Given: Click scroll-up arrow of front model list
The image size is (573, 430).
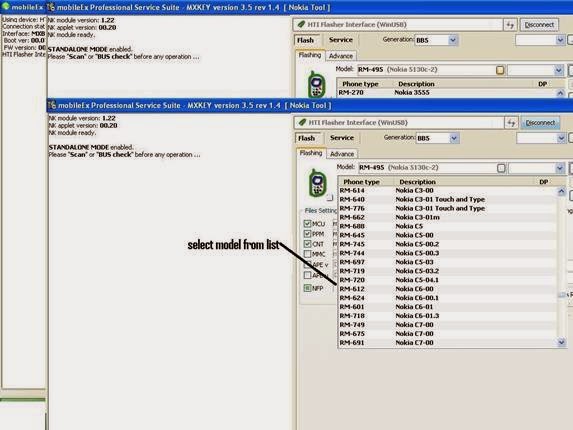Looking at the screenshot, I should click(561, 191).
